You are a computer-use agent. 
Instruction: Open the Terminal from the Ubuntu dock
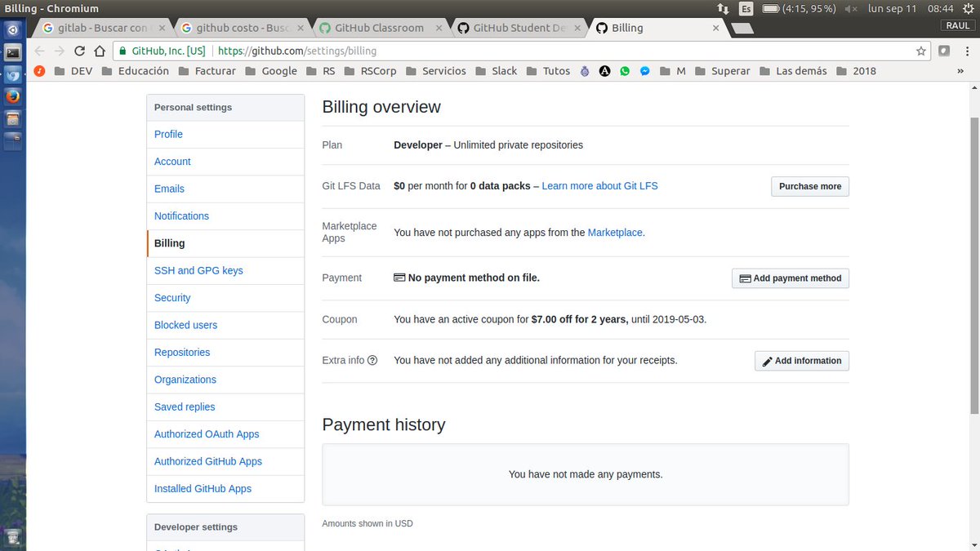click(12, 53)
